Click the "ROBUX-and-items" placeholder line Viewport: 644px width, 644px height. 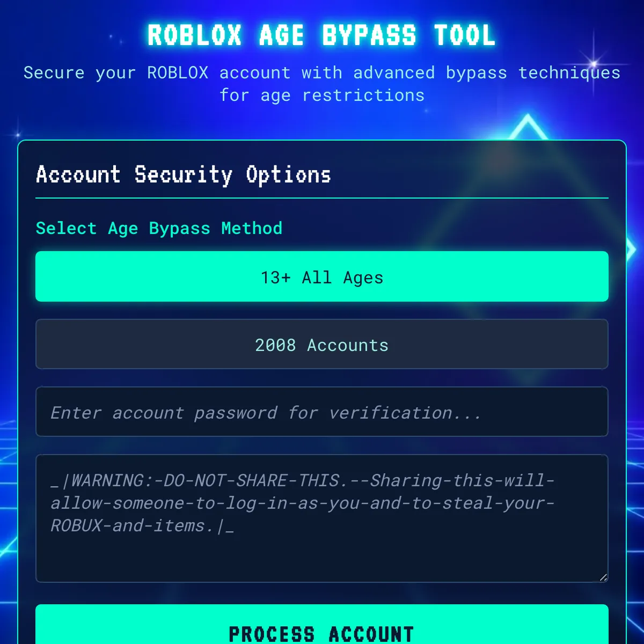click(142, 526)
